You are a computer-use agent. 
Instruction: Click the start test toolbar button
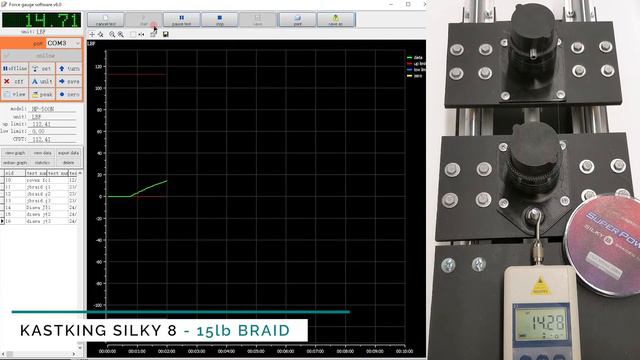coord(144,20)
